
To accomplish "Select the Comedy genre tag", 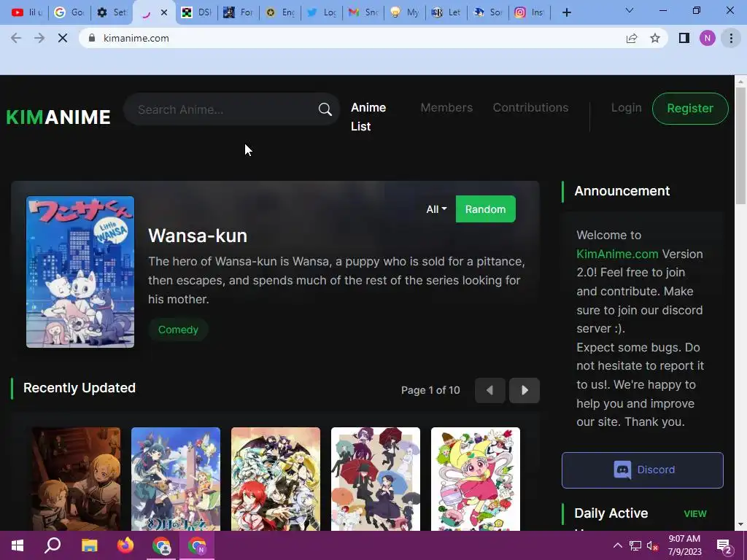I will coord(178,330).
